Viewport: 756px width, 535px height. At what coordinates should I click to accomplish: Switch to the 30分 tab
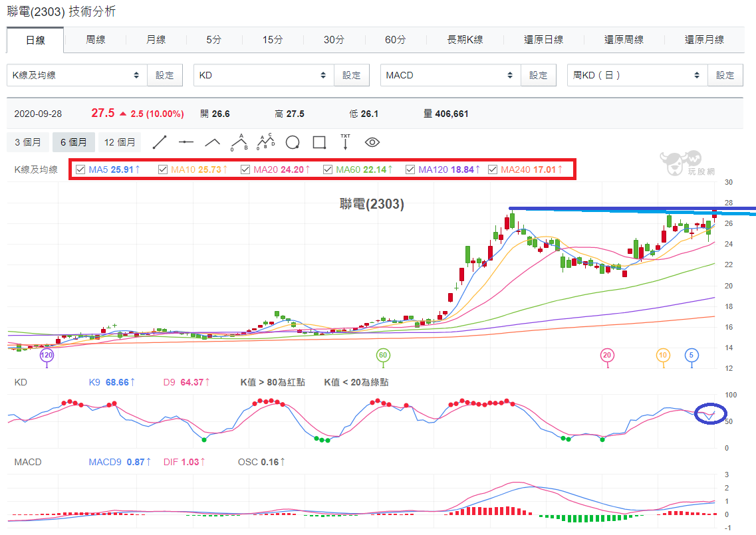point(334,39)
